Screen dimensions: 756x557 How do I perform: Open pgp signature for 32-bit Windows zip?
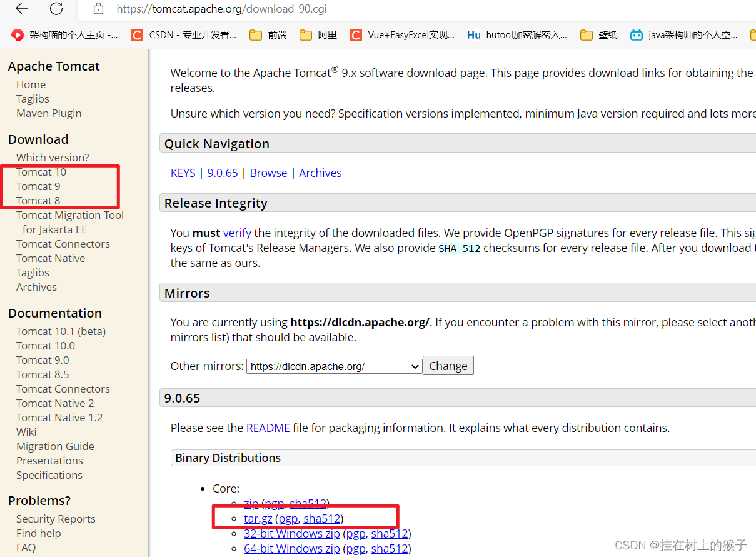(x=355, y=534)
